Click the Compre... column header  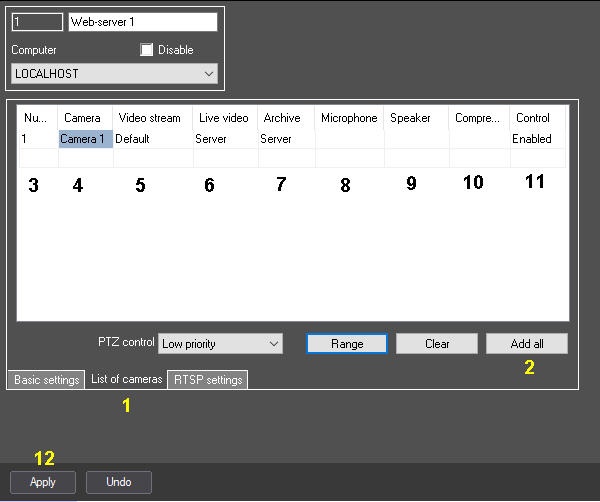tap(479, 118)
